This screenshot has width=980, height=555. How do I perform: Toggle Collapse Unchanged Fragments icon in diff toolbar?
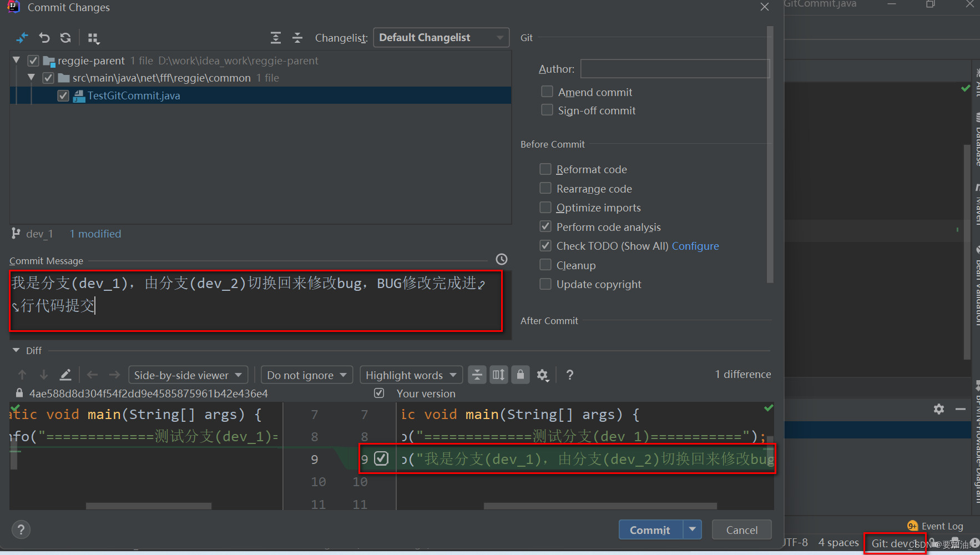click(x=477, y=375)
